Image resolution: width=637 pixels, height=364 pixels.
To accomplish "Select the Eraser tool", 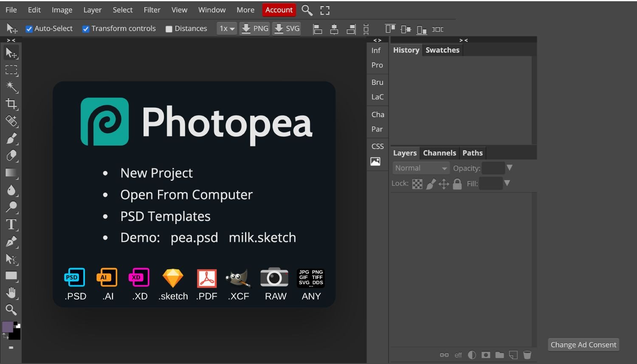I will click(x=11, y=156).
